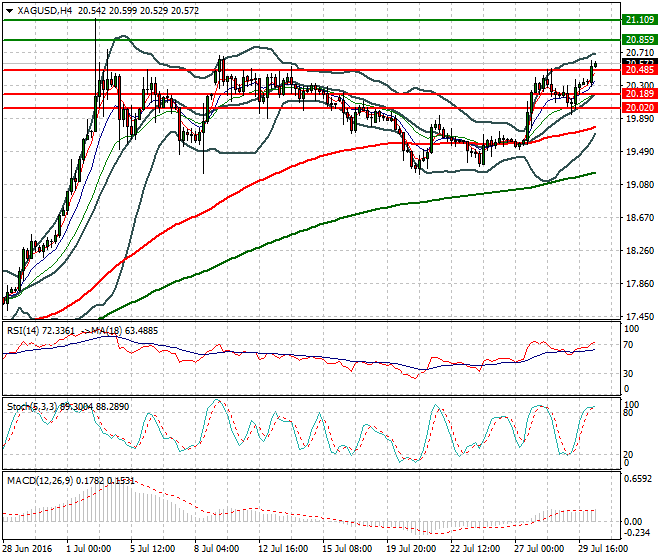
Task: Click the 19 Jul 20:00 time label
Action: click(x=411, y=549)
